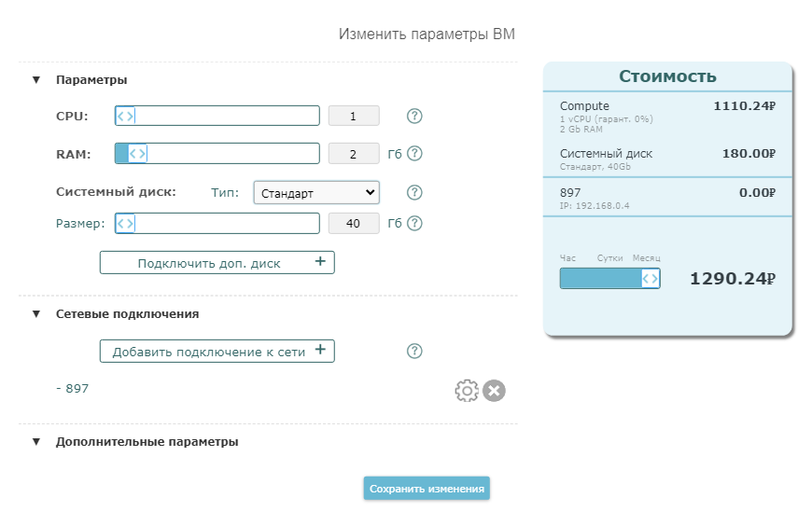The height and width of the screenshot is (512, 812).
Task: Collapse the Дополнительные параметры section triangle
Action: point(36,442)
